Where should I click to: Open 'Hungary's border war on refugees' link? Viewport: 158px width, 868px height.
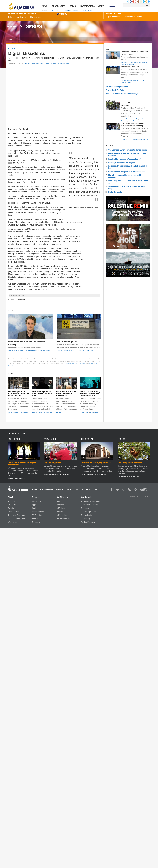tap(122, 162)
